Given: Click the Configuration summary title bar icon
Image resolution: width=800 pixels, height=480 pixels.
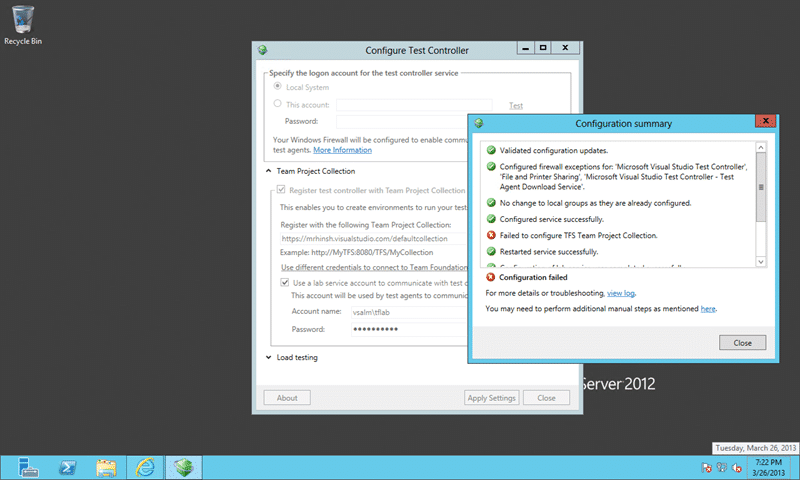Looking at the screenshot, I should point(479,123).
